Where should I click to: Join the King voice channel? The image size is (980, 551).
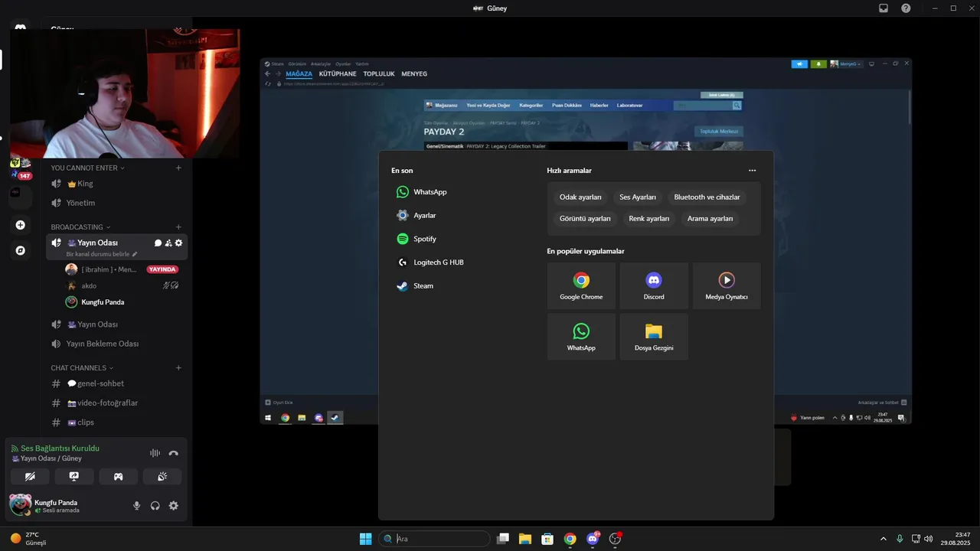point(115,184)
